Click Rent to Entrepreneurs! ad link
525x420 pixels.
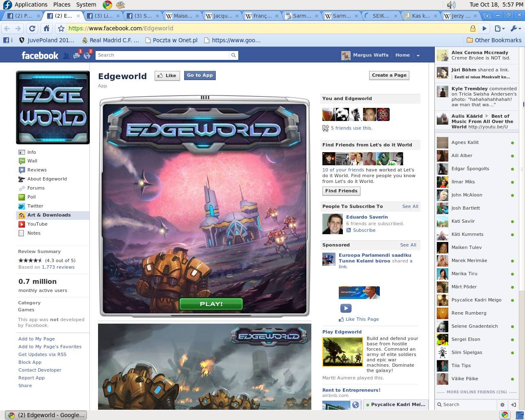(x=351, y=390)
